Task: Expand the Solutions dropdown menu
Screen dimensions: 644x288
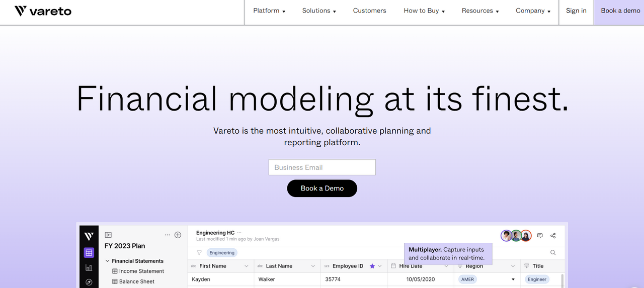Action: point(319,11)
